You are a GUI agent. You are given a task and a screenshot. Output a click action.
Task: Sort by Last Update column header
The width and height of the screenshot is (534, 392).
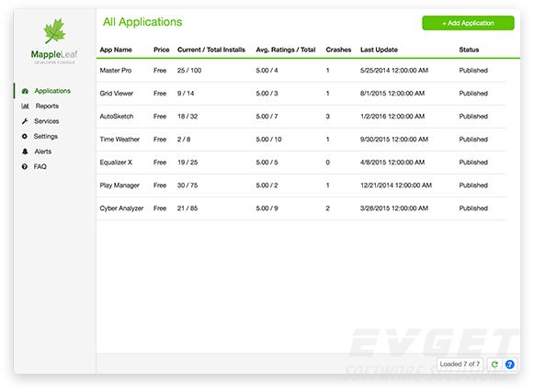(379, 50)
